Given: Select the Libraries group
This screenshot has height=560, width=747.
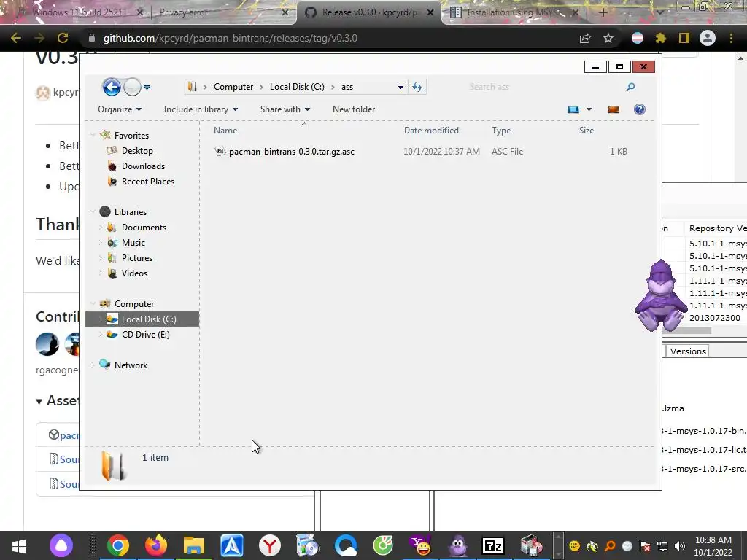Looking at the screenshot, I should pos(130,212).
